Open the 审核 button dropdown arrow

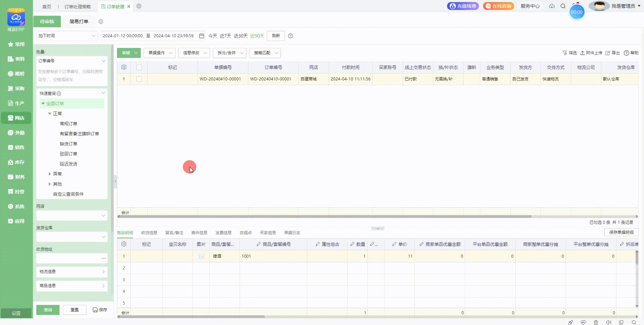tap(136, 53)
